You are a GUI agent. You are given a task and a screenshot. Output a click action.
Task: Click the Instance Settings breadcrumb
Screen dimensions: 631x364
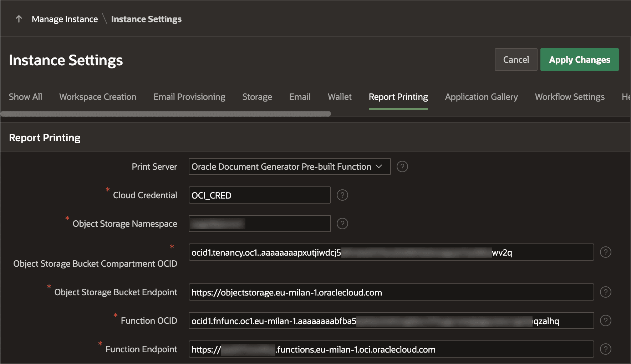coord(146,19)
